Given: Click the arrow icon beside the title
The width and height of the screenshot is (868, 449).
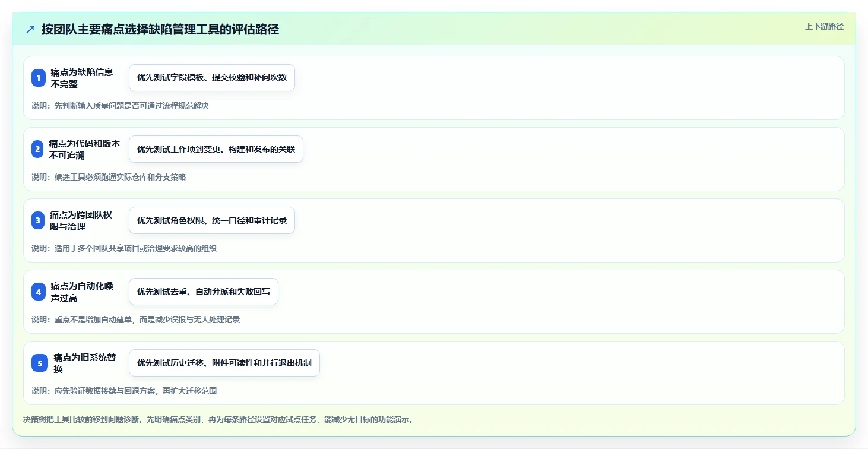Looking at the screenshot, I should (x=30, y=29).
